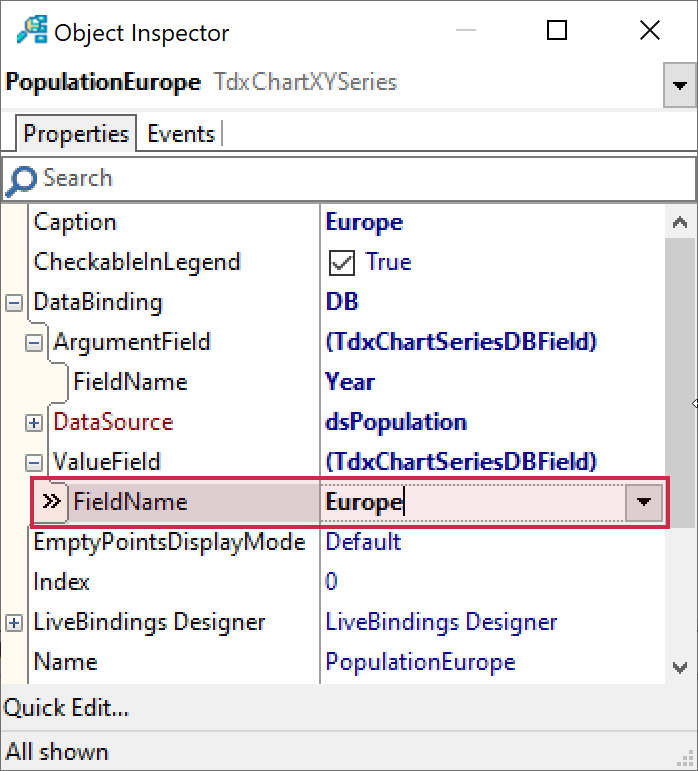Toggle the CheckableInLegend checkbox

pos(343,263)
